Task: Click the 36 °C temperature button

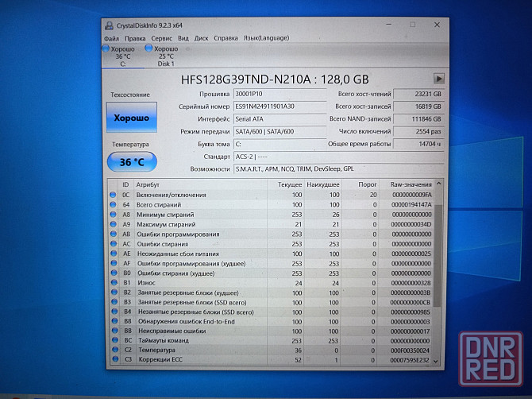Action: [x=132, y=162]
